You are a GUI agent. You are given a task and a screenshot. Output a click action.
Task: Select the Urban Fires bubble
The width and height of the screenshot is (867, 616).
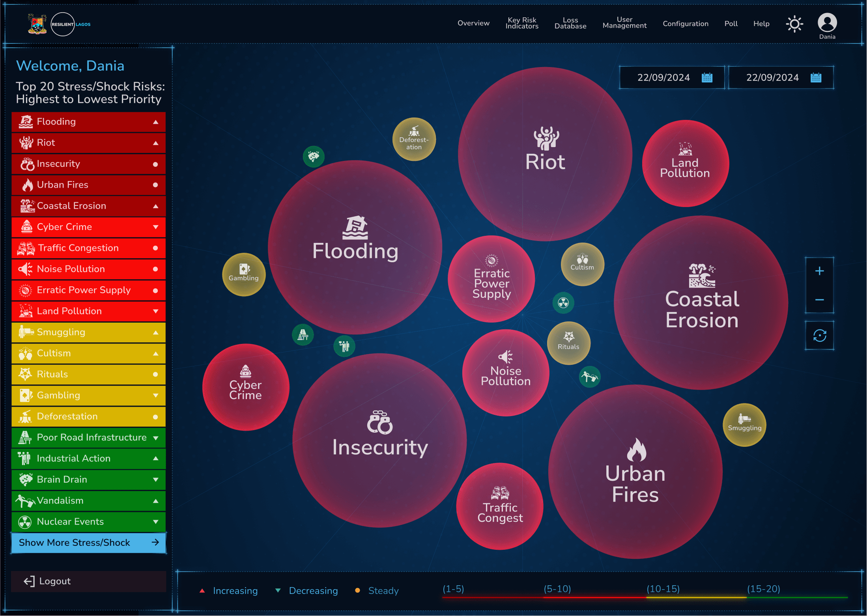coord(635,472)
